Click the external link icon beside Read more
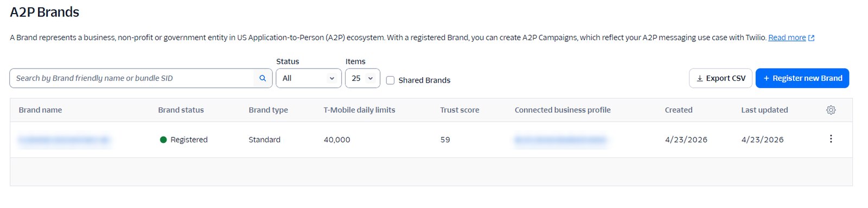This screenshot has width=868, height=208. click(811, 38)
